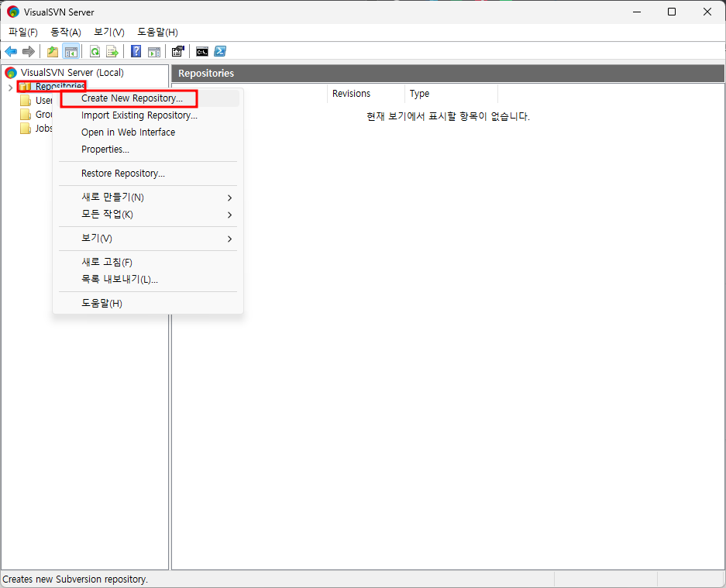The width and height of the screenshot is (726, 588).
Task: Toggle the Show/Hide Action Pane icon
Action: click(x=154, y=51)
